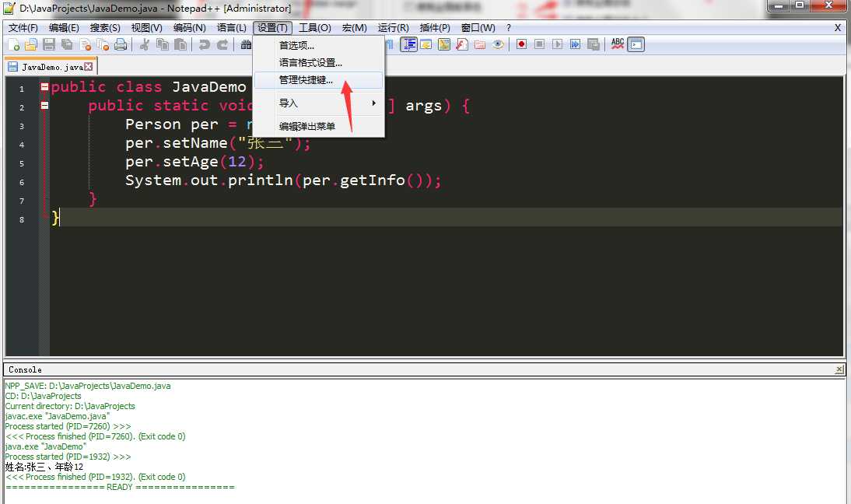Open the 窗口(W) menu
Viewport: 851px width, 504px height.
click(x=478, y=28)
